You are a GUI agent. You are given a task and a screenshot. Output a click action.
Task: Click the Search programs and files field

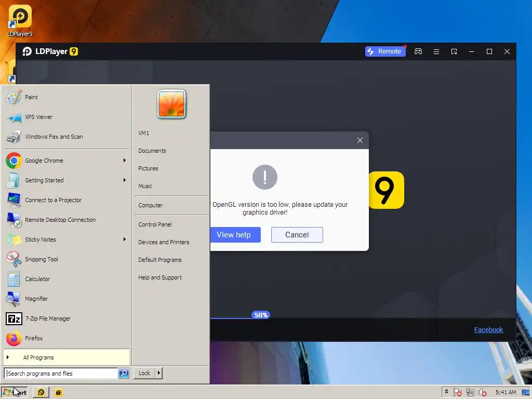[x=61, y=373]
